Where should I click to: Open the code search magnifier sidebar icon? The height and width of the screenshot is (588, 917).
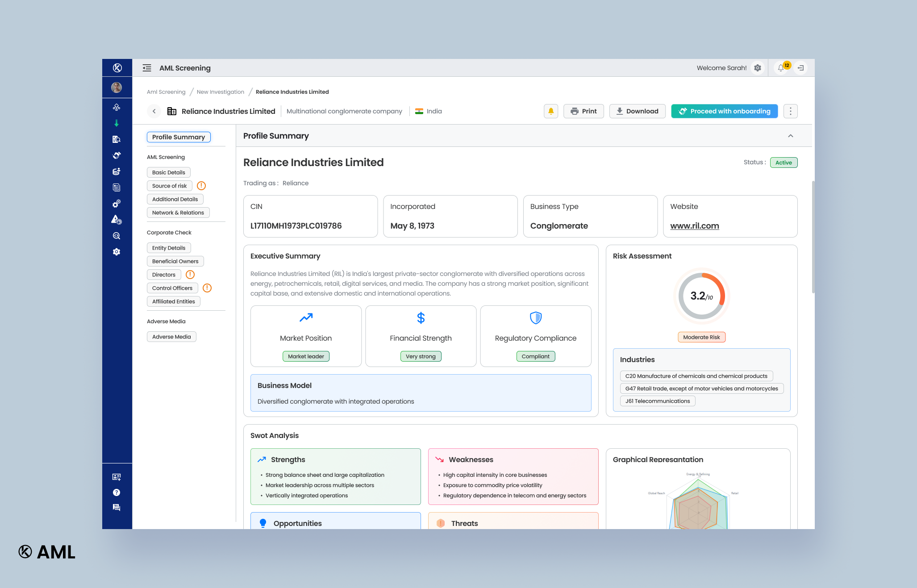tap(117, 236)
